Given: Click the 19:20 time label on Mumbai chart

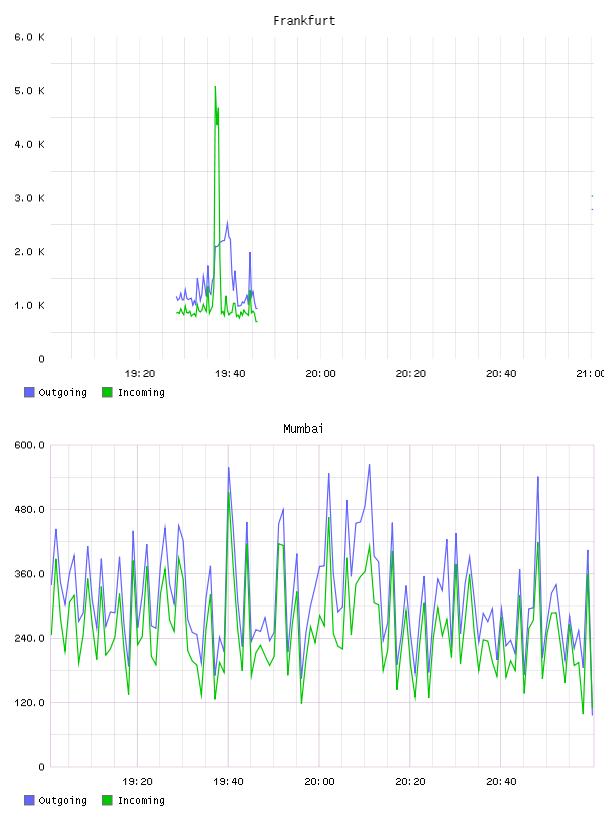Looking at the screenshot, I should coord(137,782).
